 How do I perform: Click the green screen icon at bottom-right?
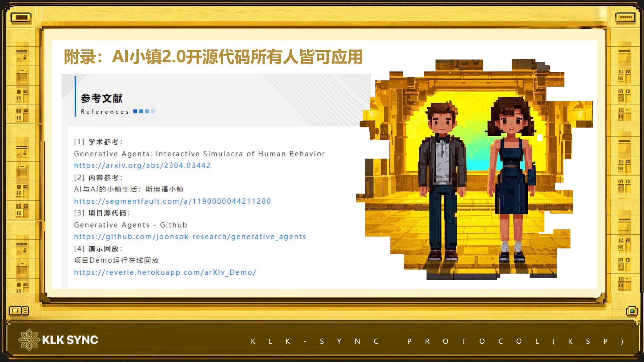click(632, 311)
